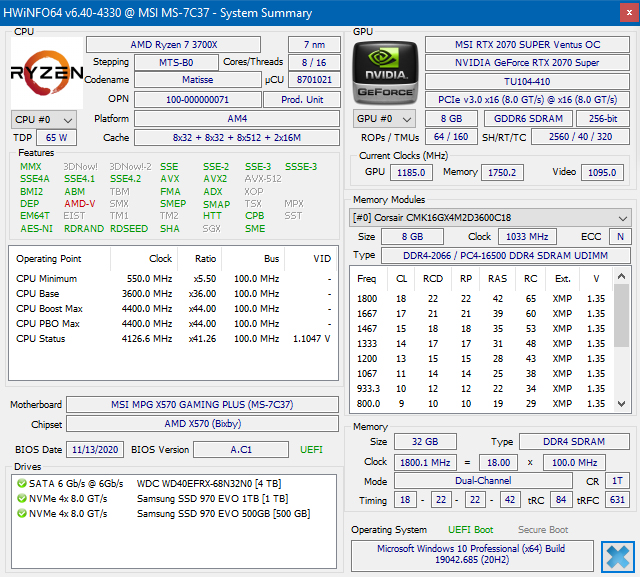Click the 7 nm process value

pyautogui.click(x=314, y=44)
